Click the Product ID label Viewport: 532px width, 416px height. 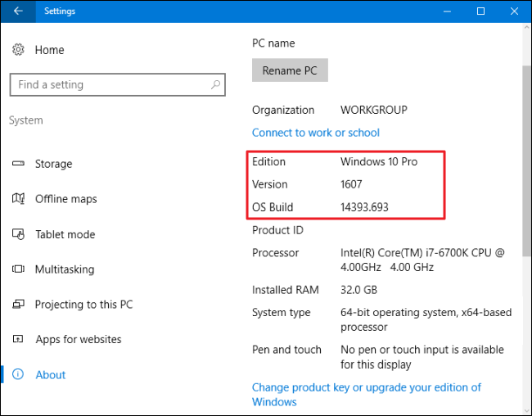click(x=277, y=230)
